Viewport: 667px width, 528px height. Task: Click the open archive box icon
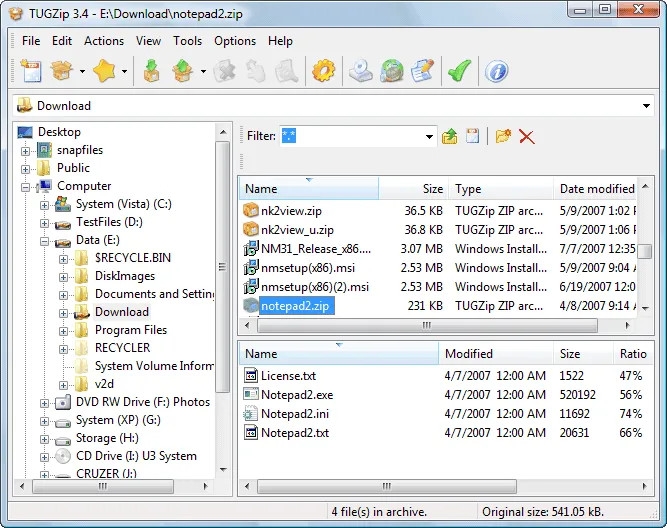click(x=61, y=71)
